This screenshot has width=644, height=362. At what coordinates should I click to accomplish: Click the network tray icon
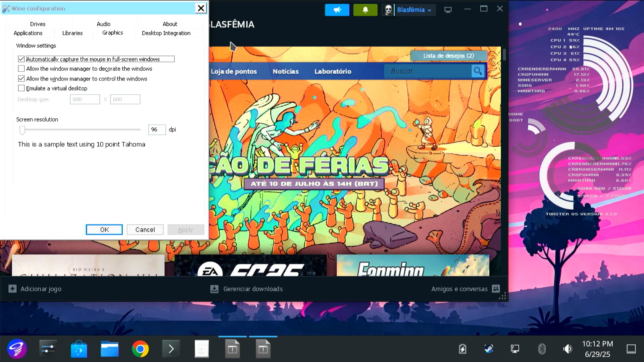coord(515,349)
